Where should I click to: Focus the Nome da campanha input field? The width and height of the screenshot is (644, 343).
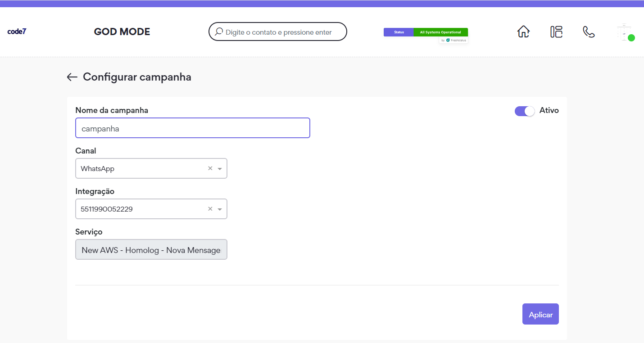tap(193, 128)
